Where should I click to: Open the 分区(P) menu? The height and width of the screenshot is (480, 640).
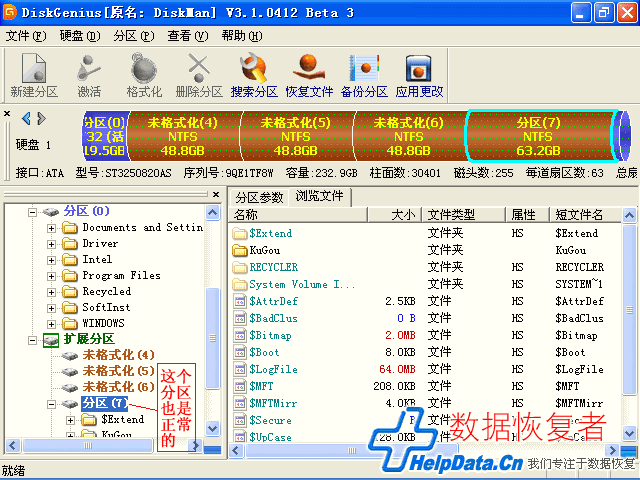134,36
